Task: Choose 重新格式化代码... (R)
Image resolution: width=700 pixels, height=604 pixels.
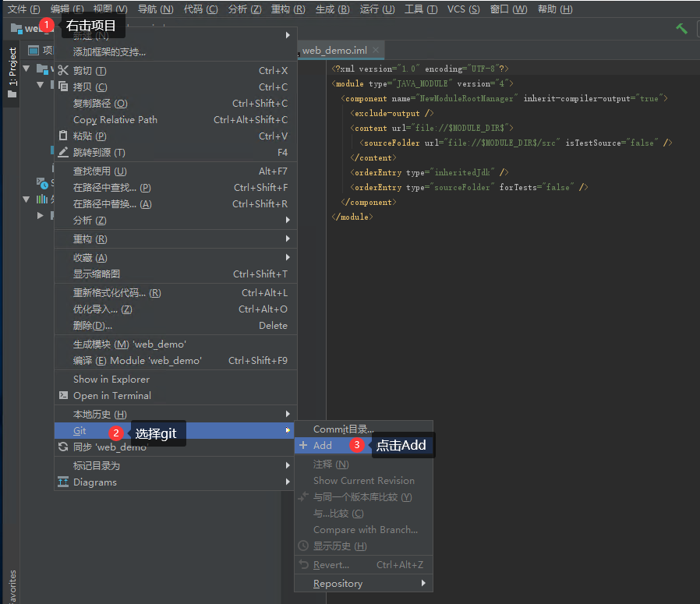Action: pyautogui.click(x=175, y=292)
